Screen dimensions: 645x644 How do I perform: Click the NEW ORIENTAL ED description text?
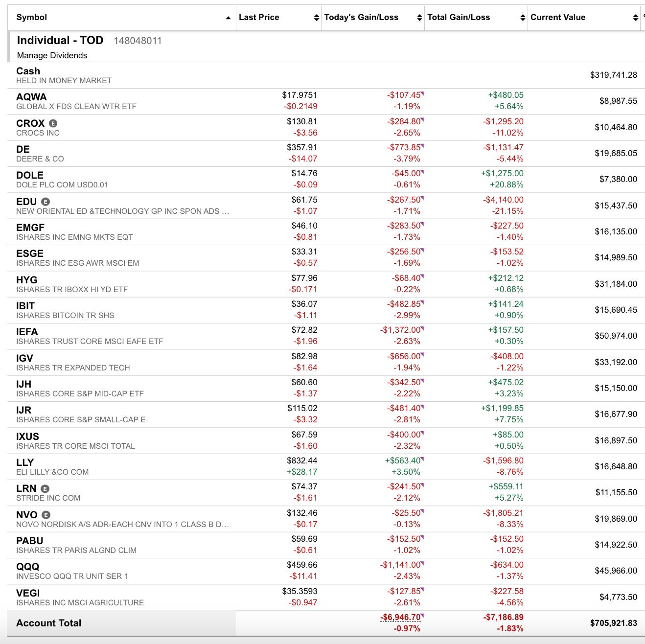coord(122,211)
